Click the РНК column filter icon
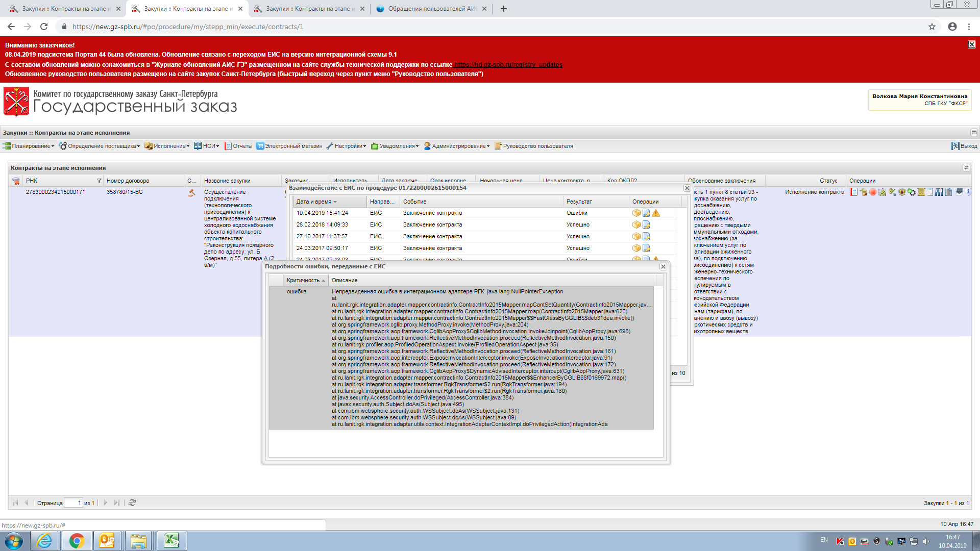This screenshot has height=551, width=980. click(x=99, y=181)
